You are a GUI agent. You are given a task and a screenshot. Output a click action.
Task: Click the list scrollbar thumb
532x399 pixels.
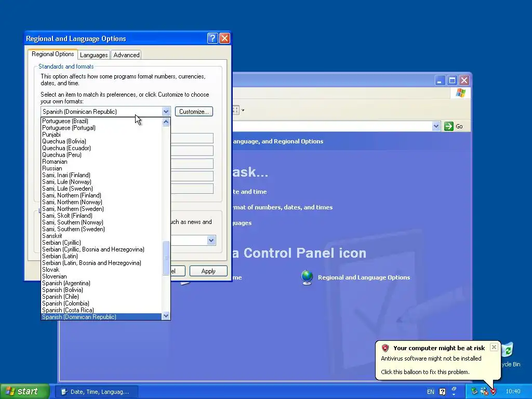coord(166,258)
